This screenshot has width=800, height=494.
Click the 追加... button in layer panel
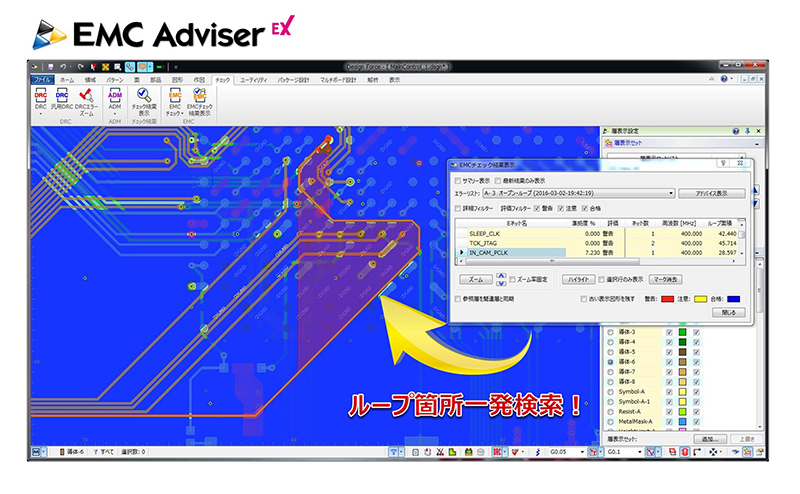(x=710, y=439)
